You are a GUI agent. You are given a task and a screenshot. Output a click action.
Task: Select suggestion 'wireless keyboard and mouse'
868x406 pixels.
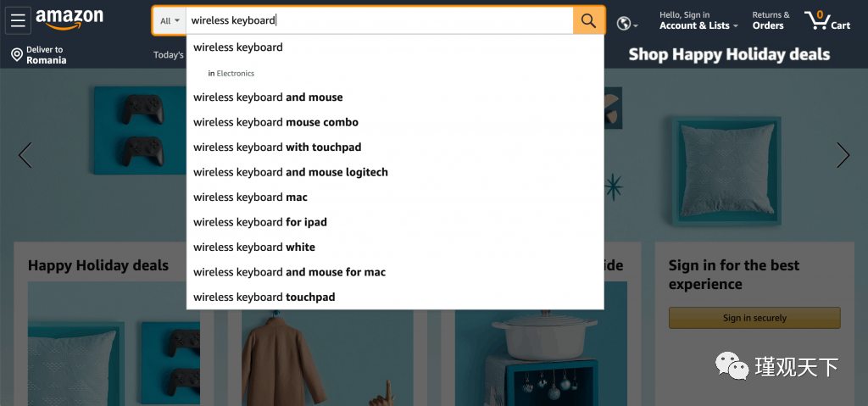[268, 97]
